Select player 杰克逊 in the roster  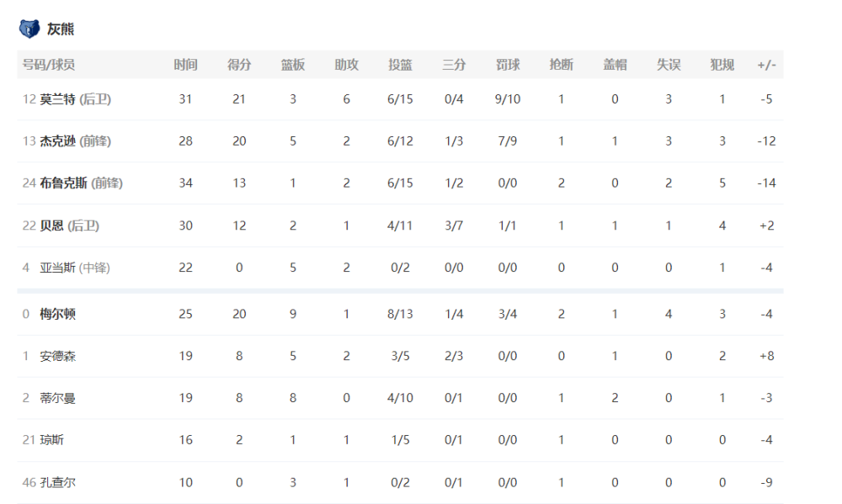pyautogui.click(x=57, y=141)
